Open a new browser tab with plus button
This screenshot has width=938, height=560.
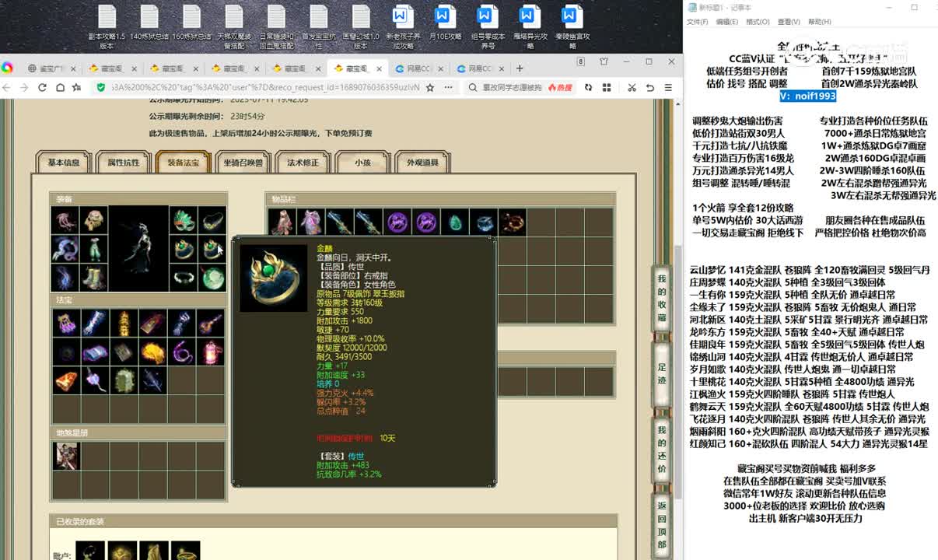(x=520, y=68)
